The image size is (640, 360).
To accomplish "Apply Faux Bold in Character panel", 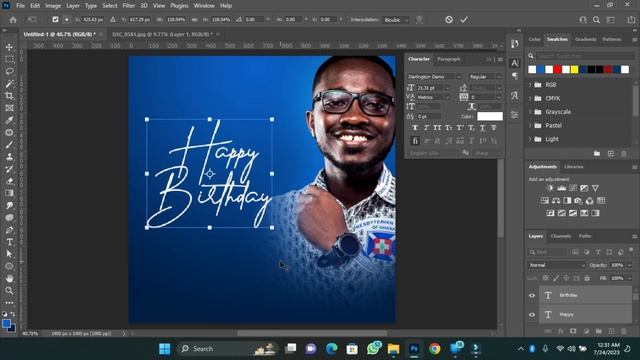I will coord(415,128).
